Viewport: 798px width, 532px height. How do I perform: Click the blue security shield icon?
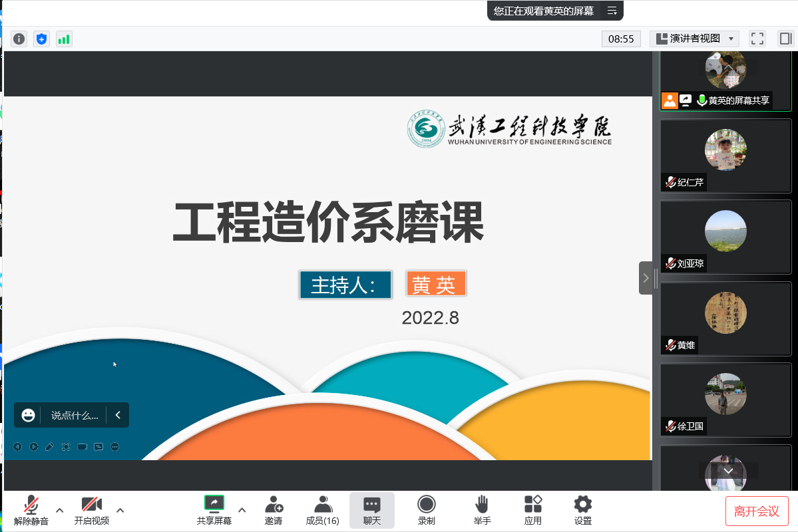coord(42,39)
